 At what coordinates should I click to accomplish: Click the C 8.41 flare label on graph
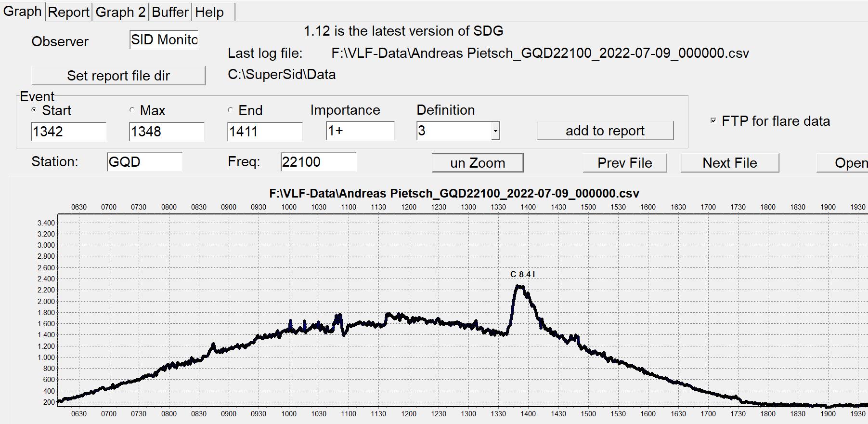click(x=523, y=274)
